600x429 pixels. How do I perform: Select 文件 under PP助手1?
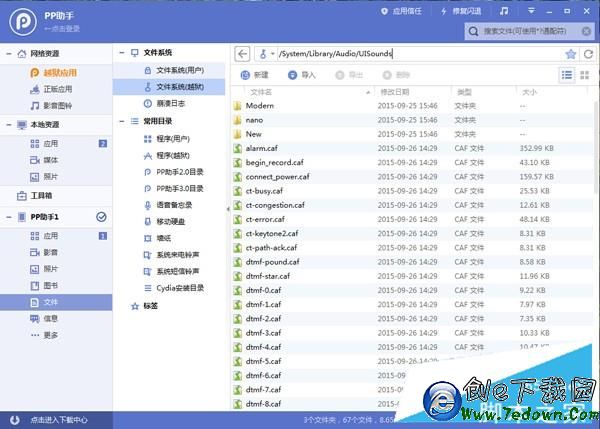(x=56, y=302)
